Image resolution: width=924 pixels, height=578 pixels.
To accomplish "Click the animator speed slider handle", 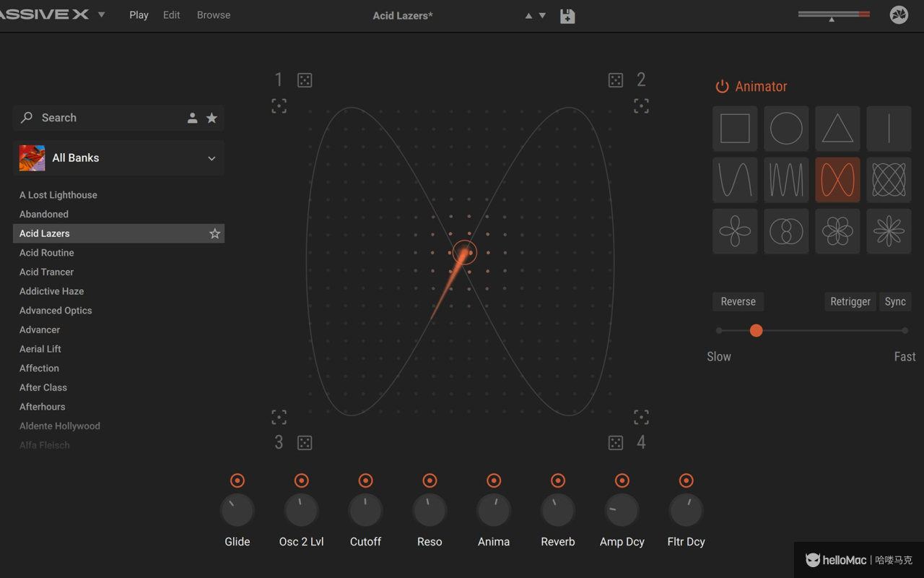I will click(756, 330).
